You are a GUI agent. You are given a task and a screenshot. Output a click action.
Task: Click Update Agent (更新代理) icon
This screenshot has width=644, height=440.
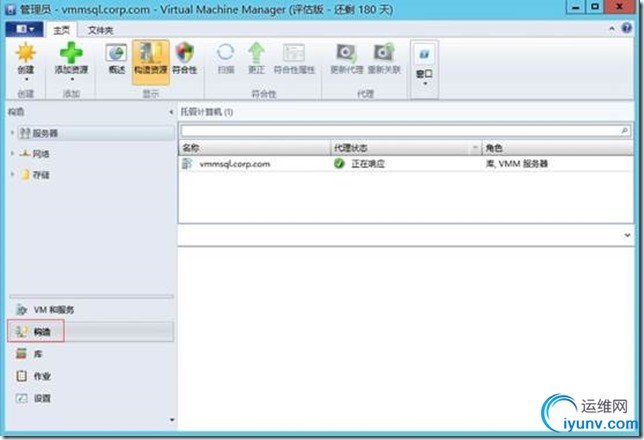[x=347, y=53]
